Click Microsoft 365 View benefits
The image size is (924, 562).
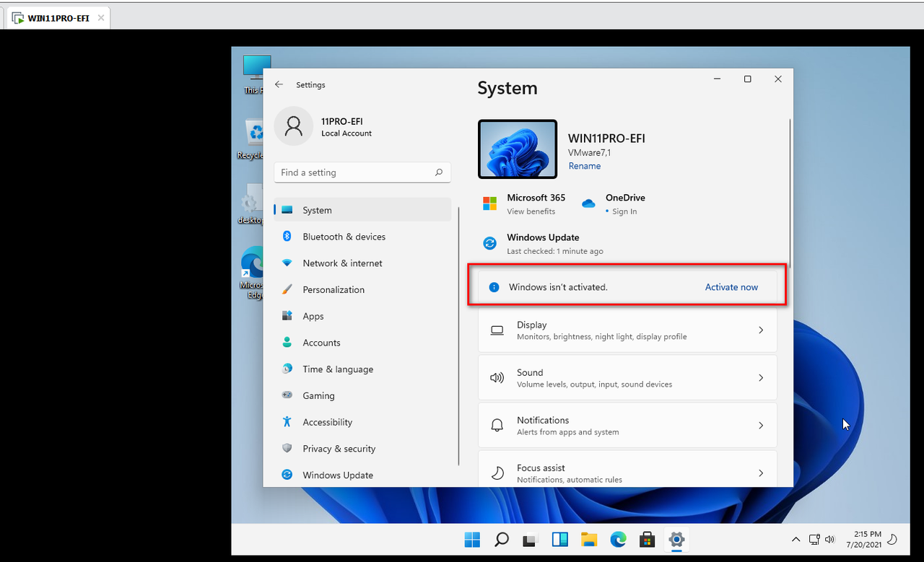[531, 211]
